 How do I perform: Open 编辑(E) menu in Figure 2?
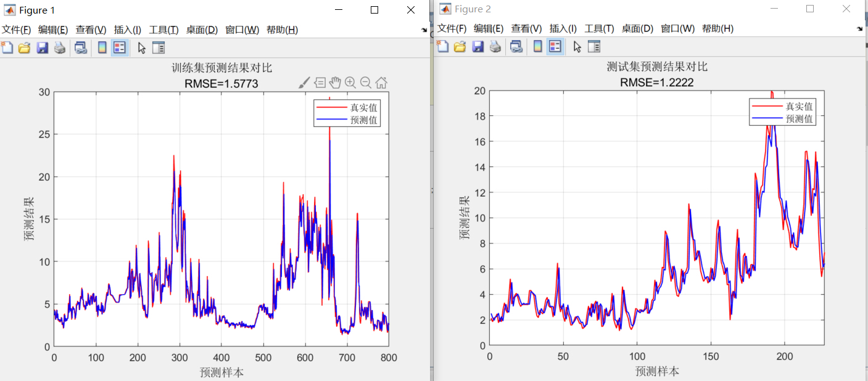coord(489,28)
